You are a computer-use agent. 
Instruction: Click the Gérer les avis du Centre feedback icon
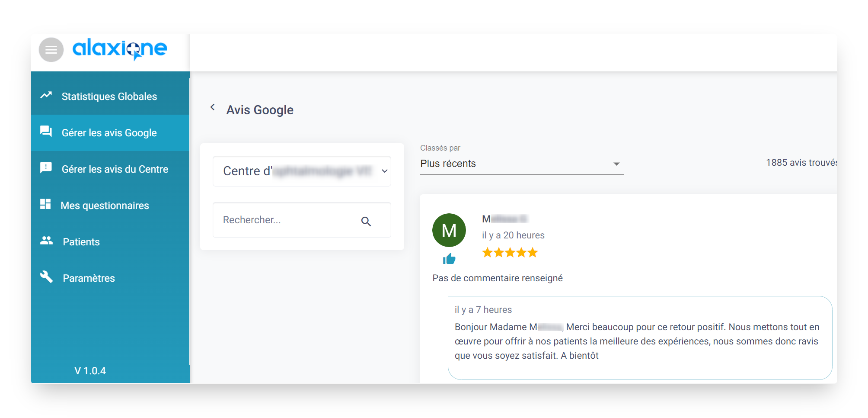46,168
